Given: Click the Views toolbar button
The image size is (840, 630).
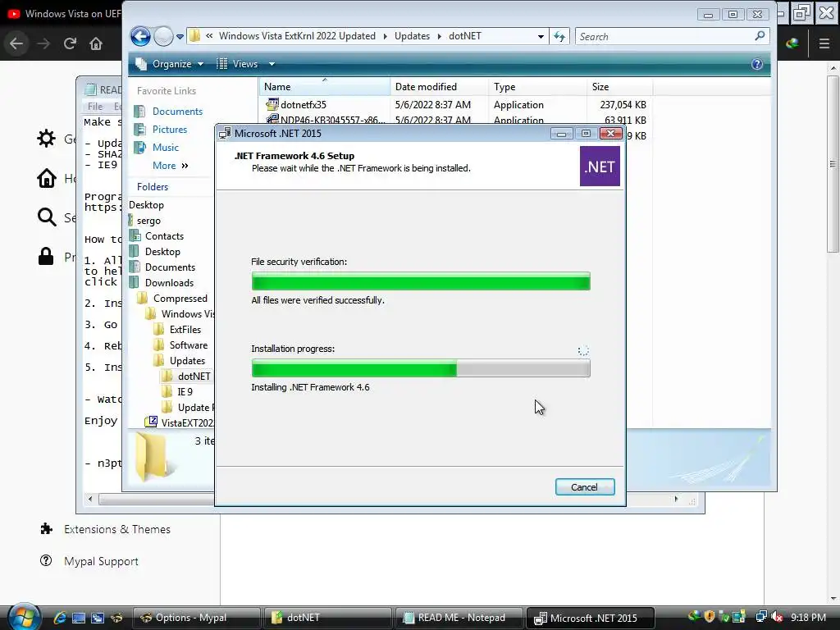Looking at the screenshot, I should (237, 64).
